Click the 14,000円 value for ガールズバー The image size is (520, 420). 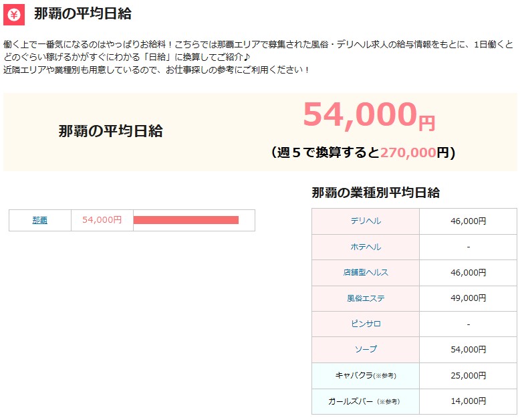pos(468,401)
